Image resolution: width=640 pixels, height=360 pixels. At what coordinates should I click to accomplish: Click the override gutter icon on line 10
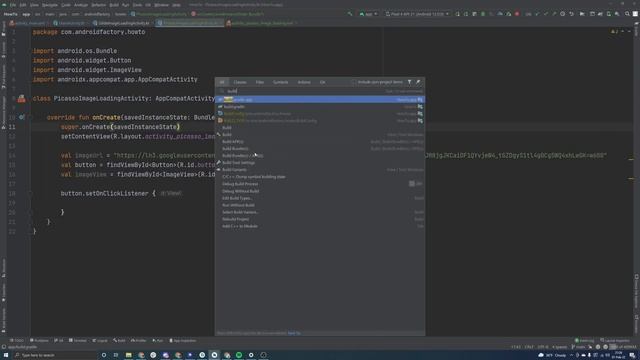coord(21,117)
